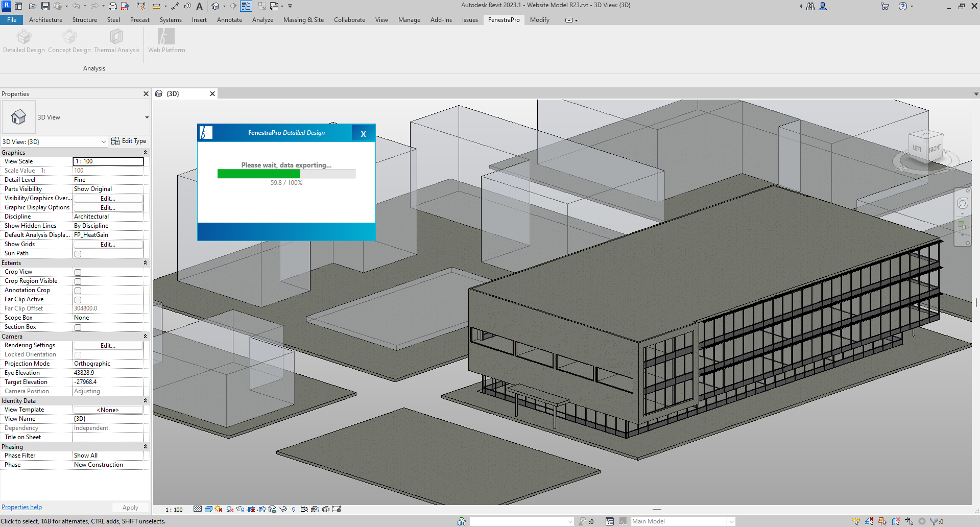Select the Text tool (A icon)
This screenshot has height=527, width=980.
(200, 6)
